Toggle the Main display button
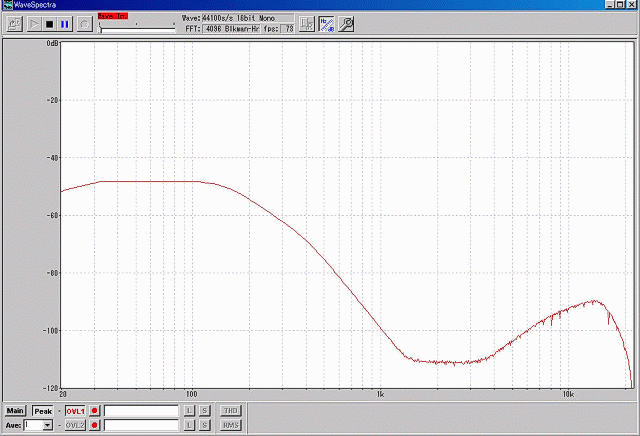 tap(15, 411)
